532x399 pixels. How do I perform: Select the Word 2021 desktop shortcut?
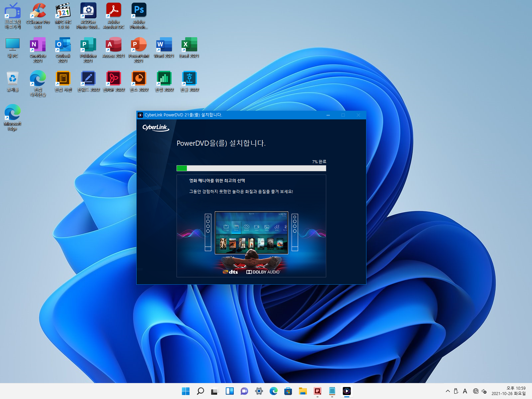pyautogui.click(x=164, y=48)
